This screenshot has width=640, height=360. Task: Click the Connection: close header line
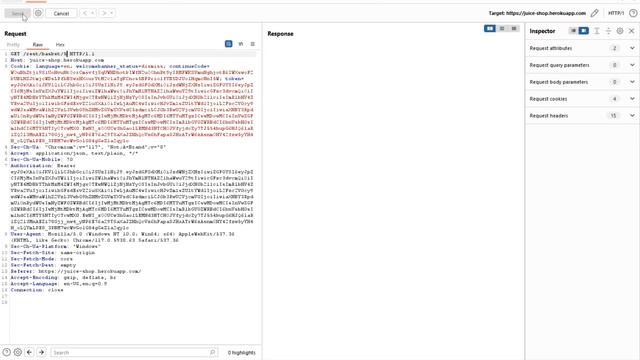point(37,290)
